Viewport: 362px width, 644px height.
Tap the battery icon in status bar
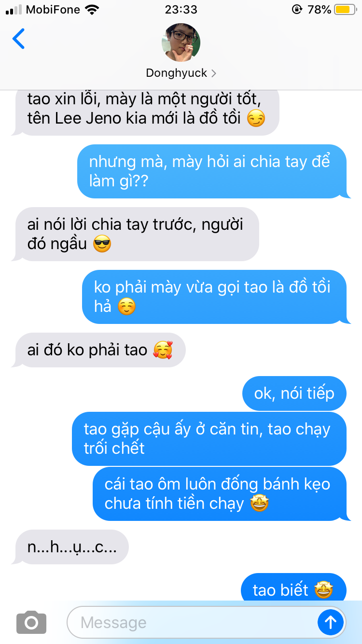(345, 9)
